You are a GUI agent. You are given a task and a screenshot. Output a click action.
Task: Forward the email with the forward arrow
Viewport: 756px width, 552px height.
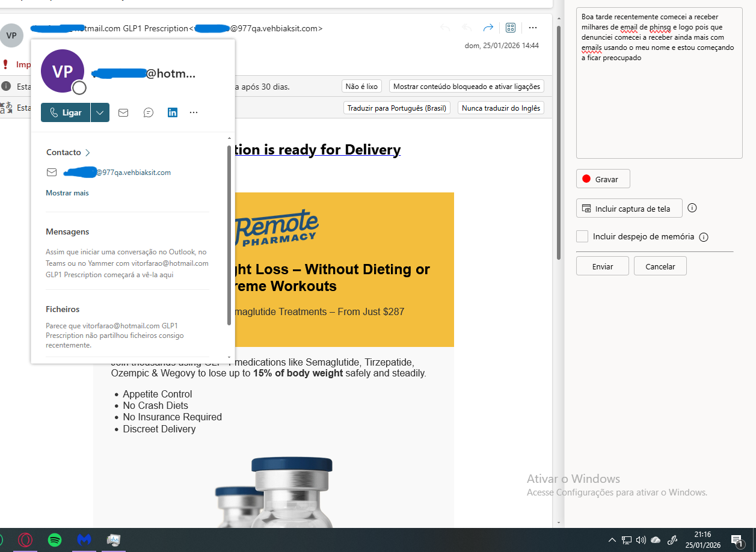click(x=488, y=27)
